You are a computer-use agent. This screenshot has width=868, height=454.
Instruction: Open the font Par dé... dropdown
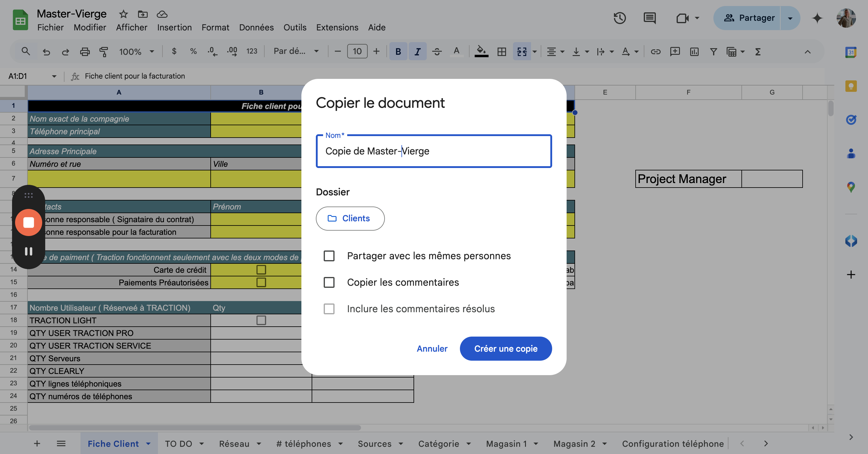(x=296, y=51)
